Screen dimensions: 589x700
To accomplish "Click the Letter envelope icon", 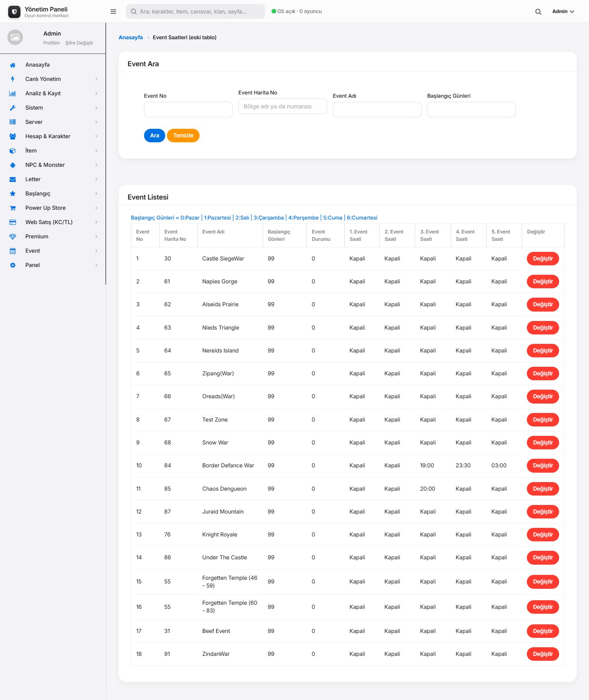I will tap(13, 179).
